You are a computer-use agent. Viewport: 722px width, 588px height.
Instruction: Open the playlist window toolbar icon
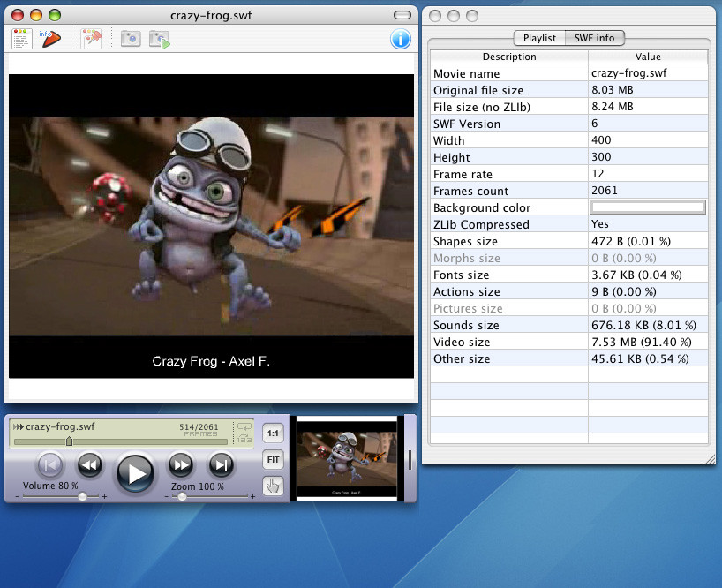point(21,39)
